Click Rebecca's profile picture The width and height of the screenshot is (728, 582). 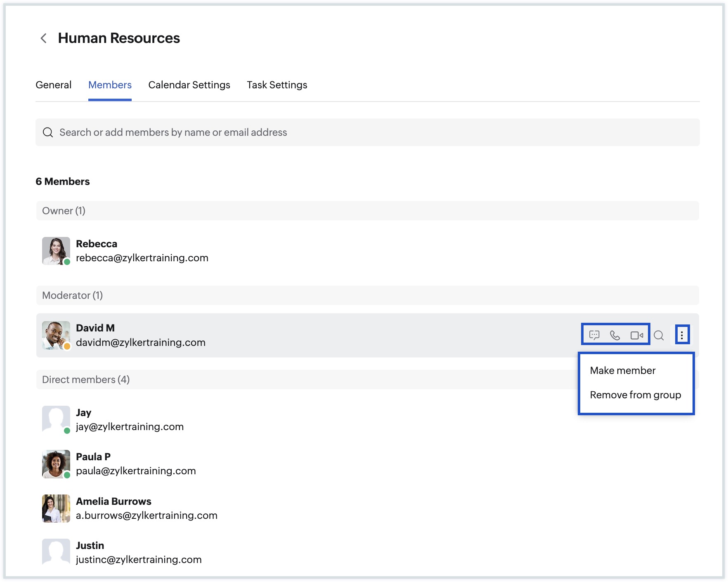pos(56,251)
